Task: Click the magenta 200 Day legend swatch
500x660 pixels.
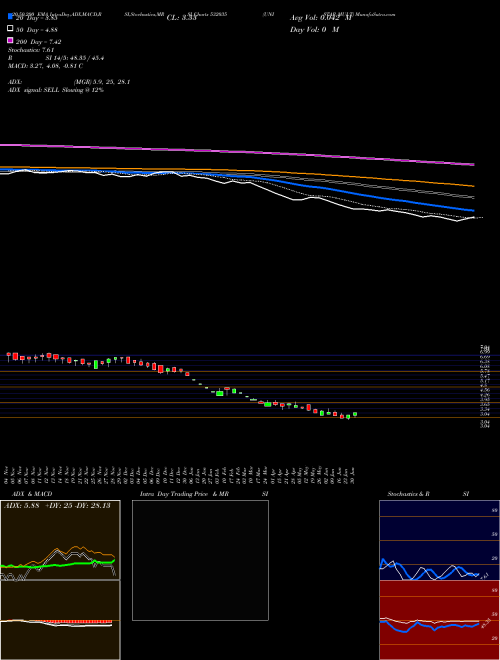Action: pos(10,40)
